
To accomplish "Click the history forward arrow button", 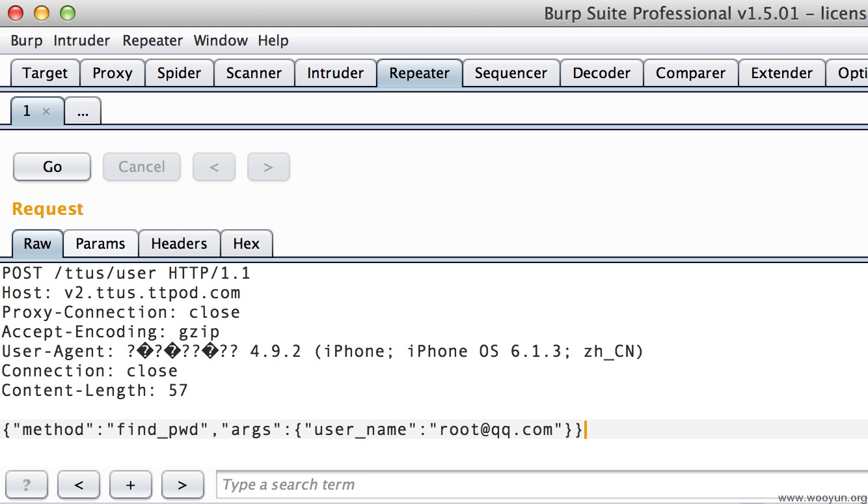I will click(268, 167).
